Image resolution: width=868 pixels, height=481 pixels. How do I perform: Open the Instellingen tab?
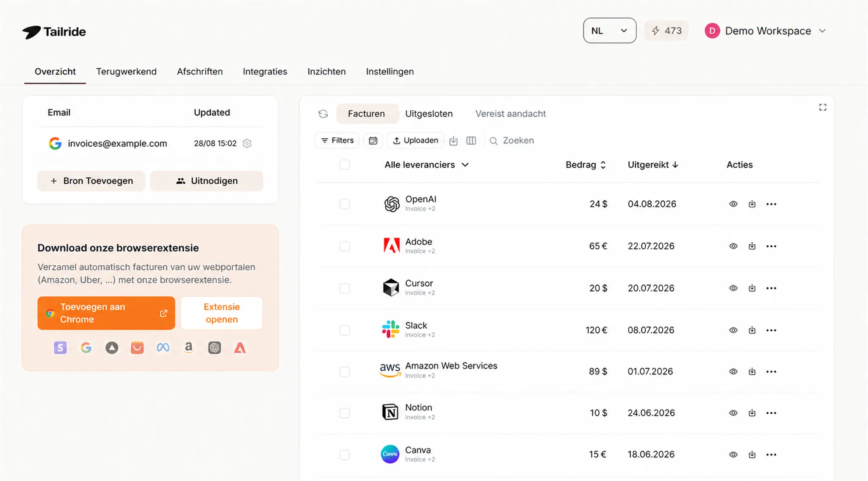coord(390,72)
